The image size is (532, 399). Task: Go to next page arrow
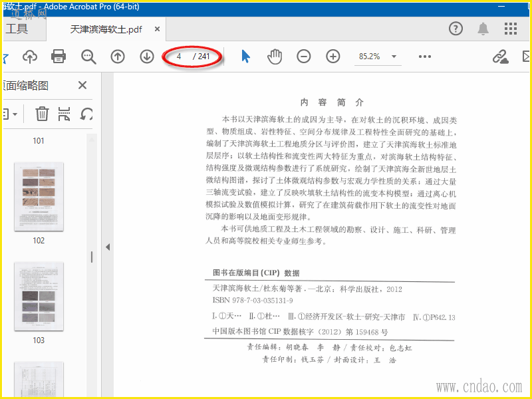tap(147, 57)
